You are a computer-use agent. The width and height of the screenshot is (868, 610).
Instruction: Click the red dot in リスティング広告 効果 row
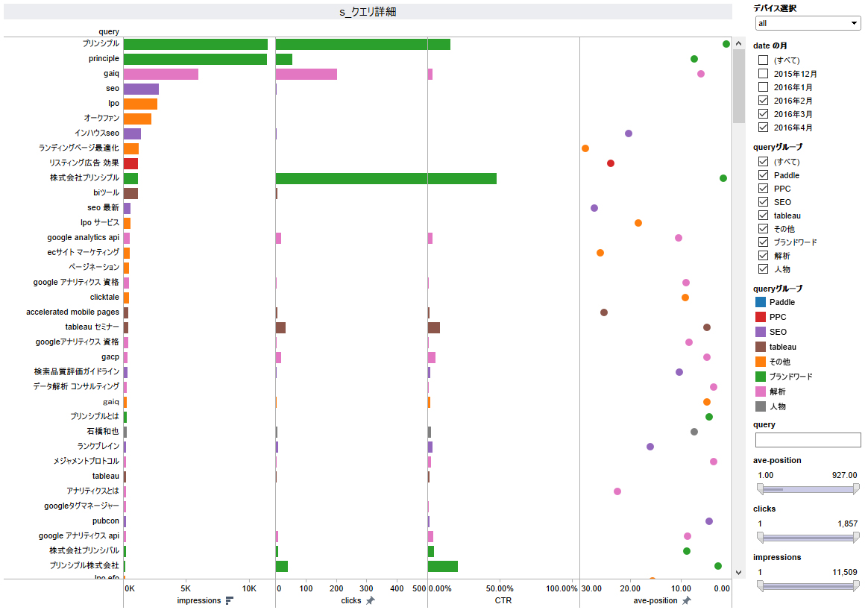(611, 163)
